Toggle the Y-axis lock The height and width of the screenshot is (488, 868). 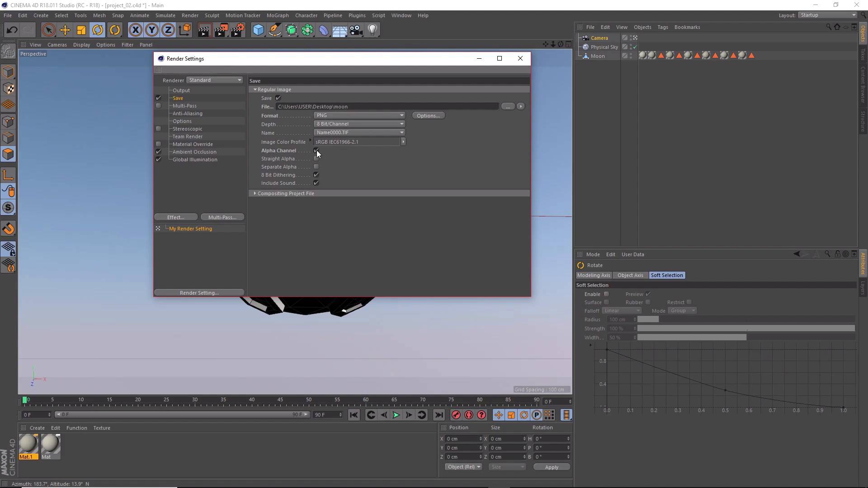click(151, 30)
